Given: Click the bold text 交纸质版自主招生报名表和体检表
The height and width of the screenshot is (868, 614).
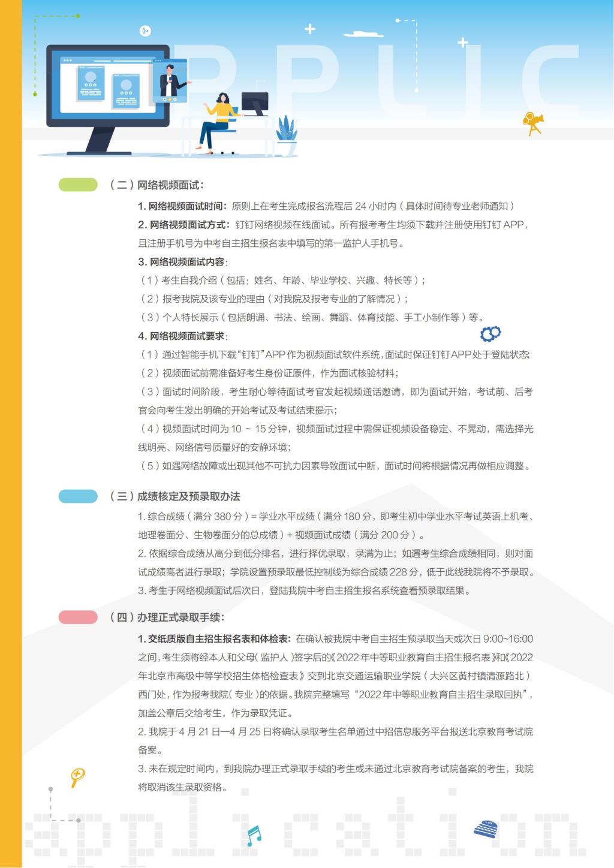Looking at the screenshot, I should [x=214, y=639].
